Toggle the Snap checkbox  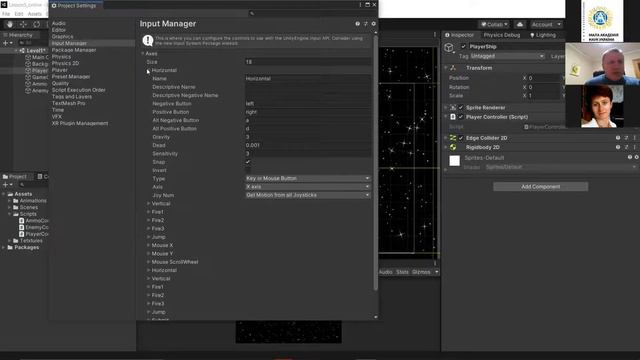pos(248,162)
